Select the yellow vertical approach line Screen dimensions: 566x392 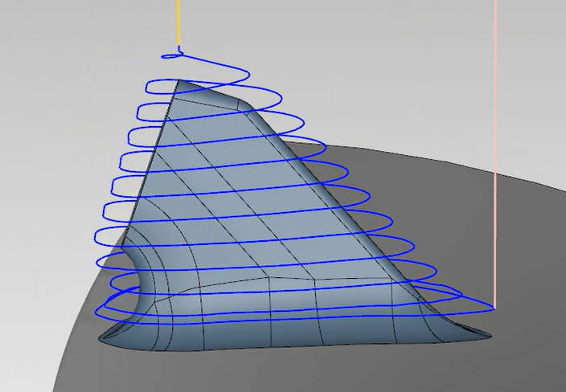(x=178, y=22)
